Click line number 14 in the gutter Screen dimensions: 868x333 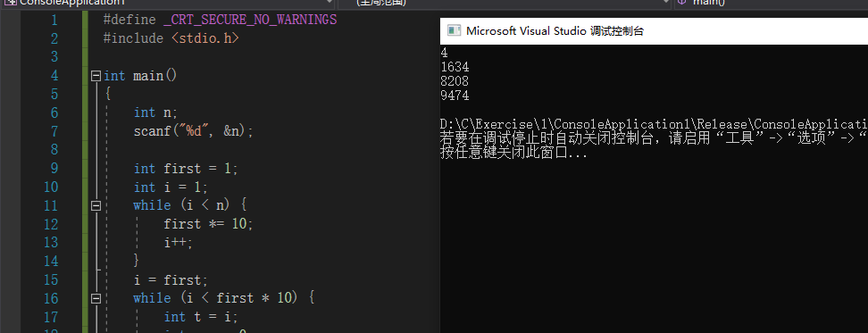50,261
